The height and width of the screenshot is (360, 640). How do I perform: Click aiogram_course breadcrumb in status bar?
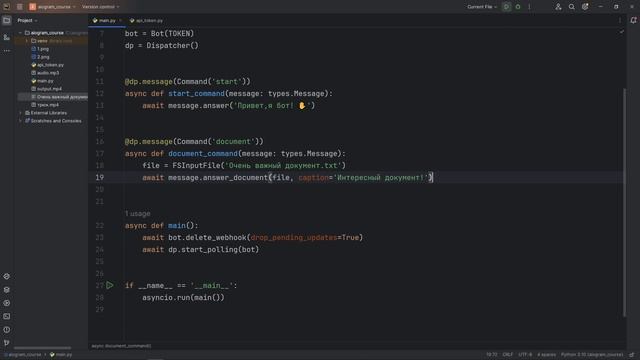[23, 355]
